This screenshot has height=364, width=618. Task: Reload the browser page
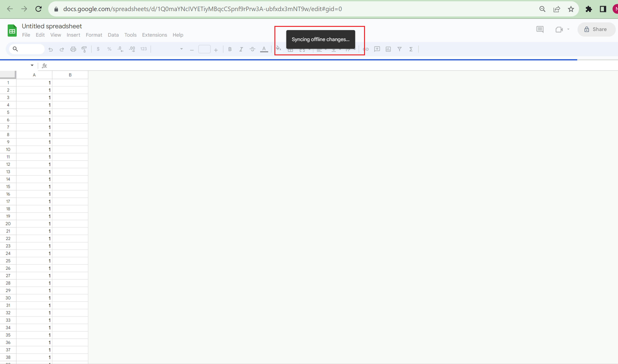[38, 9]
